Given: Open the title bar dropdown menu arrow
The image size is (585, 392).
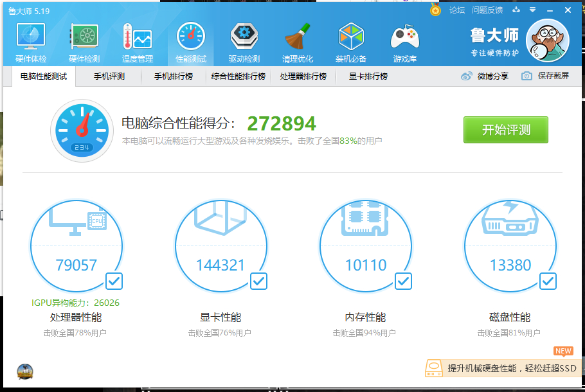Looking at the screenshot, I should pos(533,10).
